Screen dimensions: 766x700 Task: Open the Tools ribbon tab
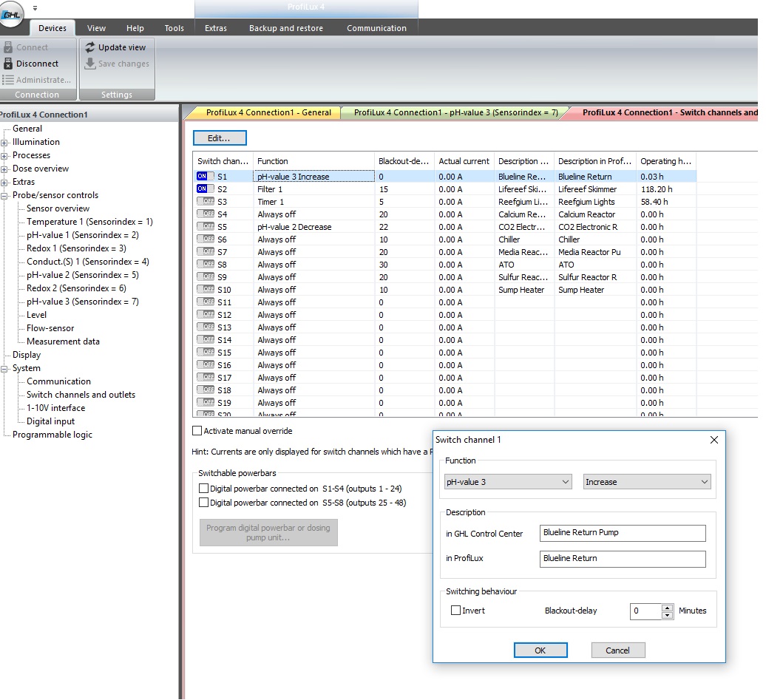tap(174, 28)
